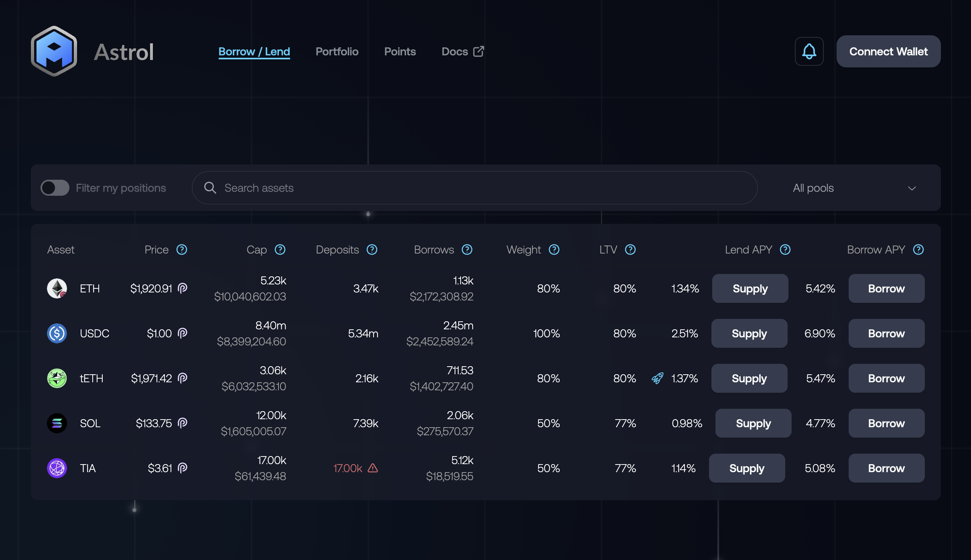Click the Astrol hexagon logo
This screenshot has width=971, height=560.
pyautogui.click(x=54, y=51)
